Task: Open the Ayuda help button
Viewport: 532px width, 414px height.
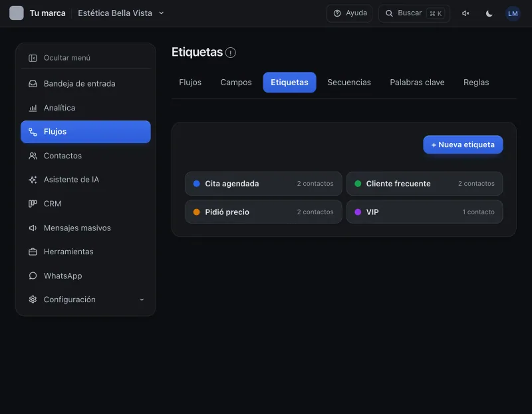Action: pyautogui.click(x=349, y=13)
